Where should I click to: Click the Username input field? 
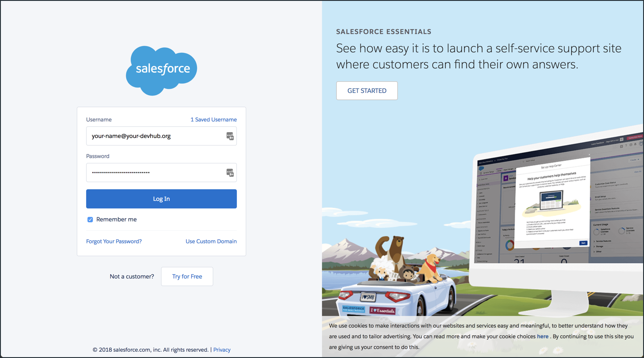(156, 136)
